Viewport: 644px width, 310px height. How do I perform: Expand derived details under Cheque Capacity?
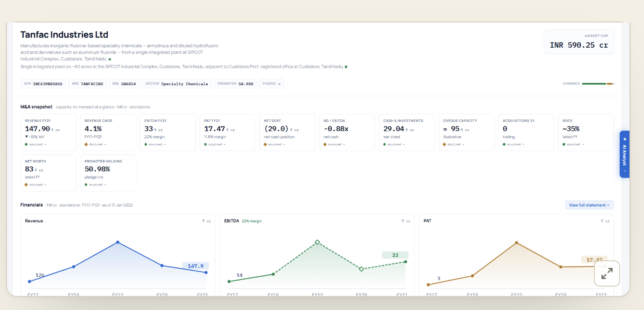click(454, 144)
